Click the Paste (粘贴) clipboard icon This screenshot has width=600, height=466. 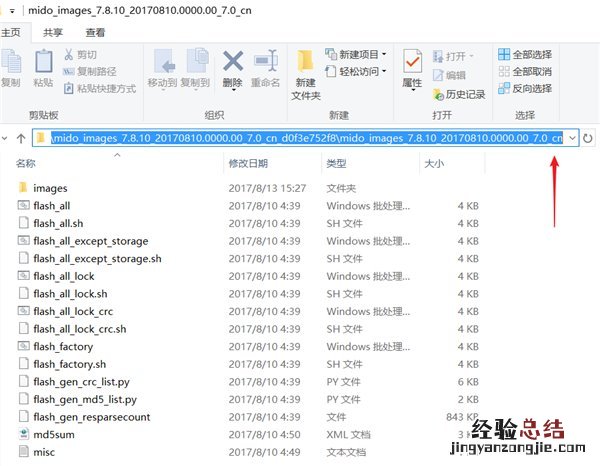[44, 61]
